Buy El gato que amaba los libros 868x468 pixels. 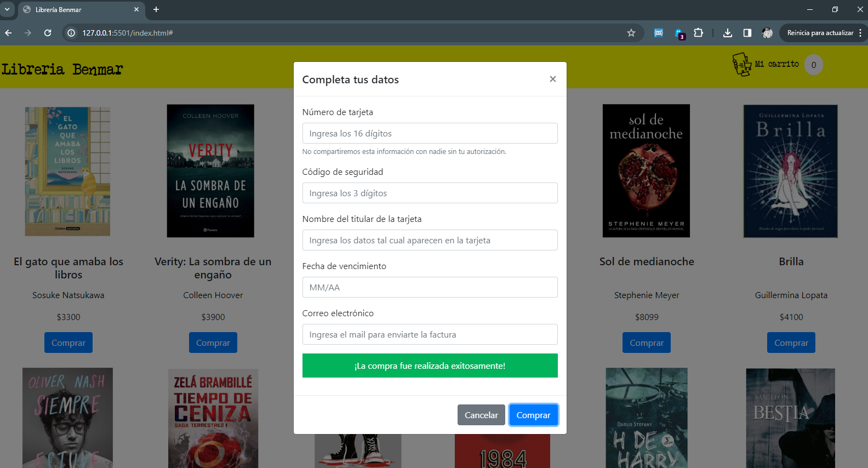point(68,343)
